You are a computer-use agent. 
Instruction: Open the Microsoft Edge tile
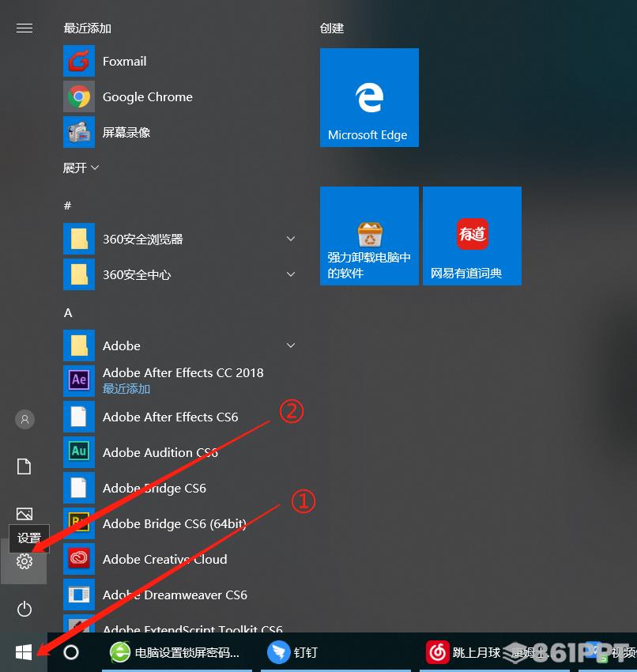click(369, 97)
